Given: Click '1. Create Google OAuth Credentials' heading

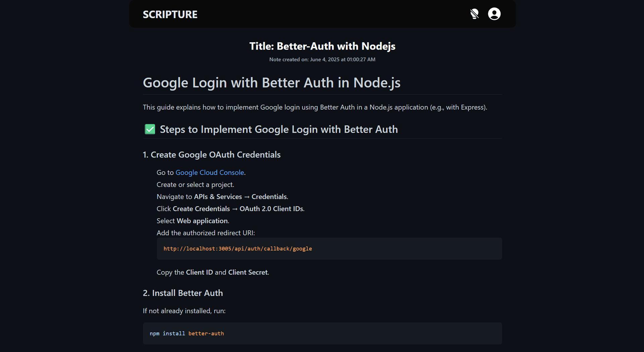Looking at the screenshot, I should 212,155.
